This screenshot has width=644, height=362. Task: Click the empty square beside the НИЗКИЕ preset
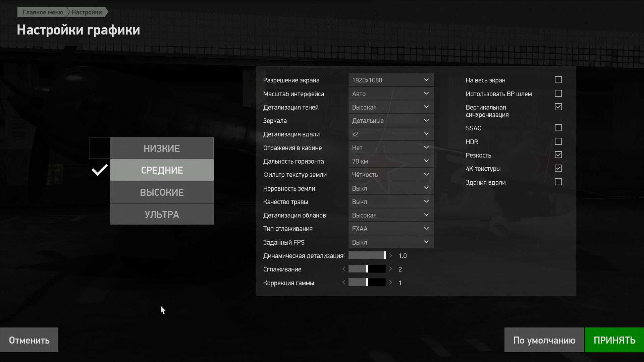click(100, 148)
